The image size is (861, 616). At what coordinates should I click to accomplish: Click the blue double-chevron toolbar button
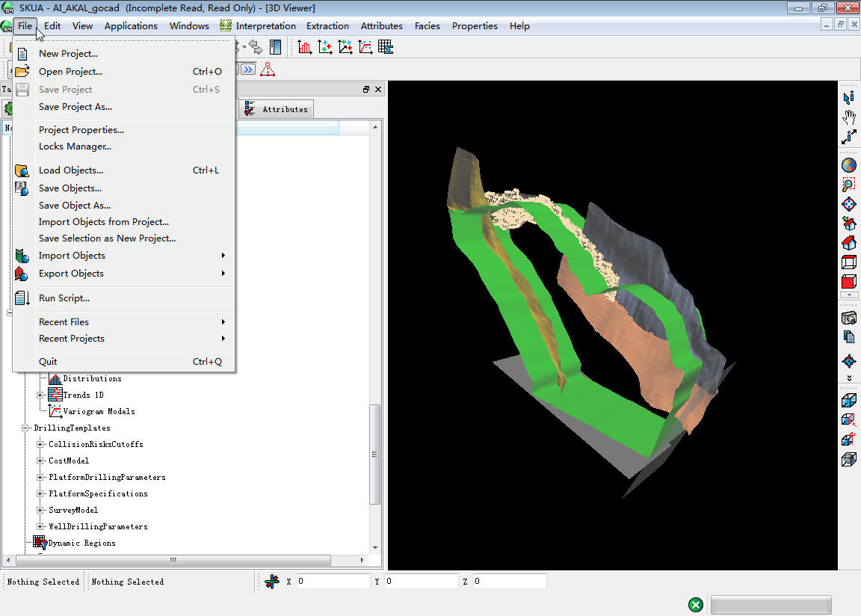pyautogui.click(x=249, y=70)
